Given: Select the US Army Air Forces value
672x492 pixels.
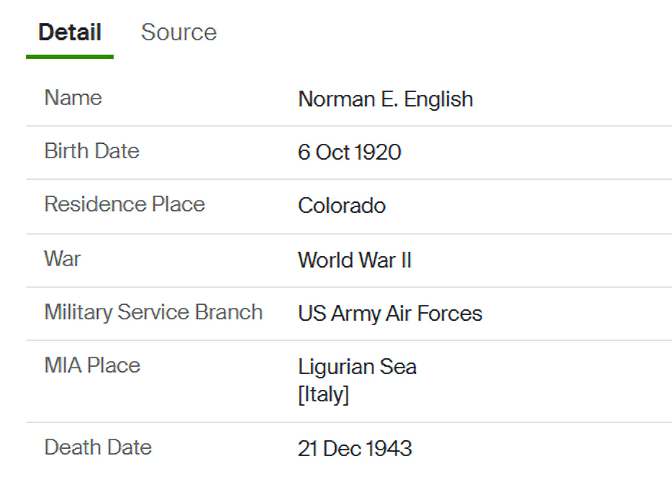Looking at the screenshot, I should point(390,314).
